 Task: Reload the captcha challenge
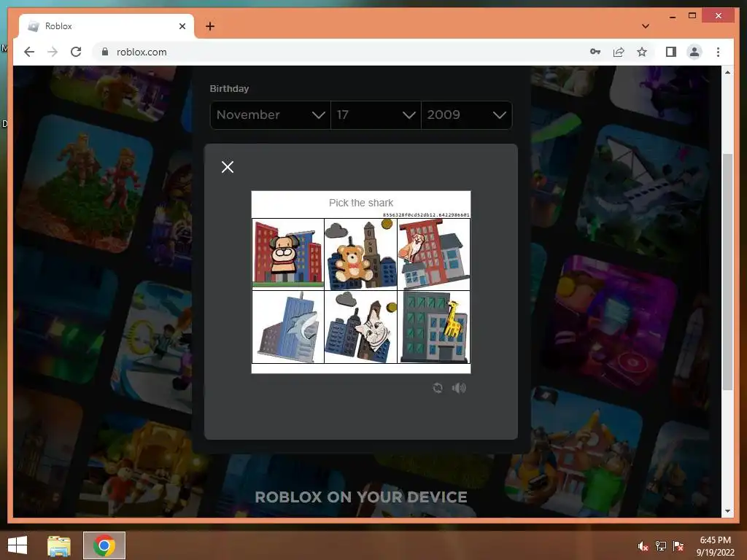[x=438, y=388]
